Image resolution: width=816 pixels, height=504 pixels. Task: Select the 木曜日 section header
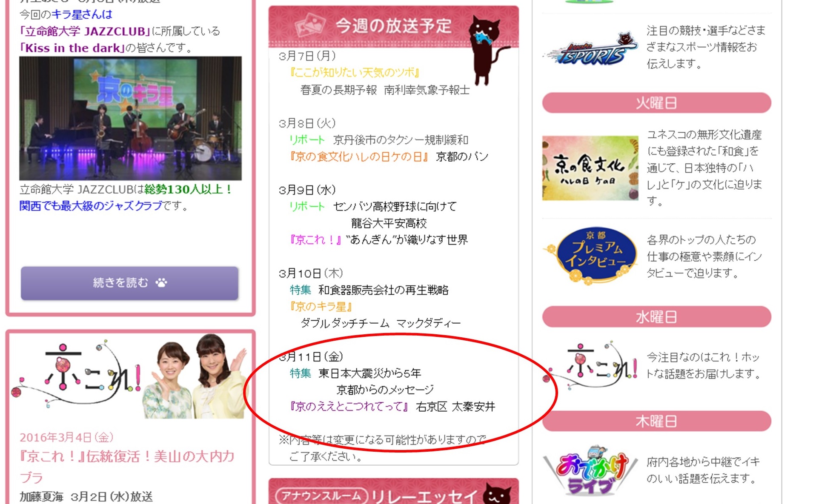pos(656,421)
